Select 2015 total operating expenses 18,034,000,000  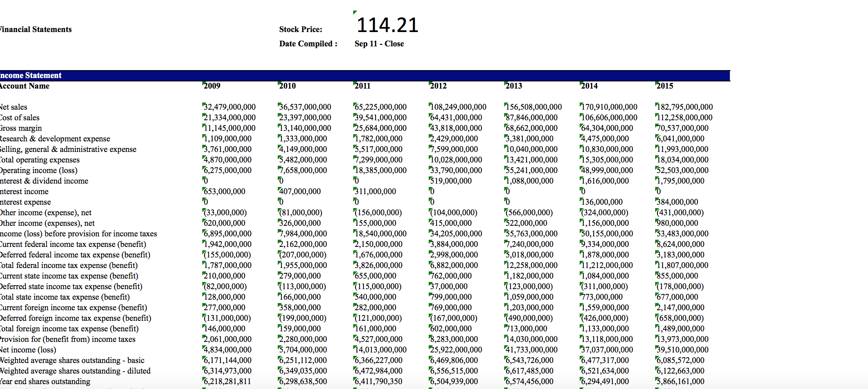[x=682, y=160]
